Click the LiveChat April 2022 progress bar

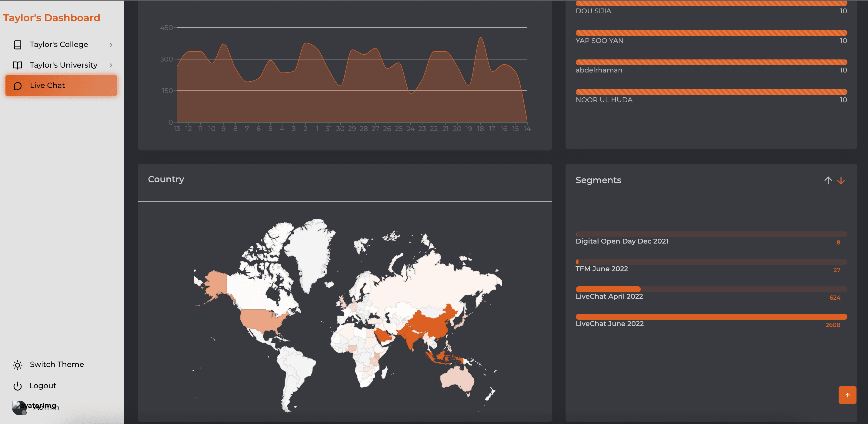pyautogui.click(x=711, y=289)
